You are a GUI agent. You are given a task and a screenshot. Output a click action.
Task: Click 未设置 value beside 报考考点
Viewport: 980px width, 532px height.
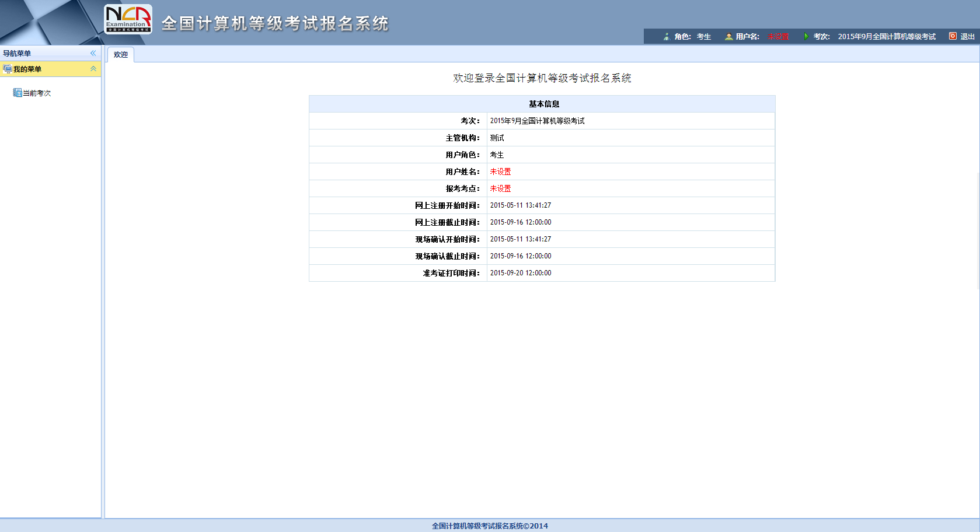500,188
